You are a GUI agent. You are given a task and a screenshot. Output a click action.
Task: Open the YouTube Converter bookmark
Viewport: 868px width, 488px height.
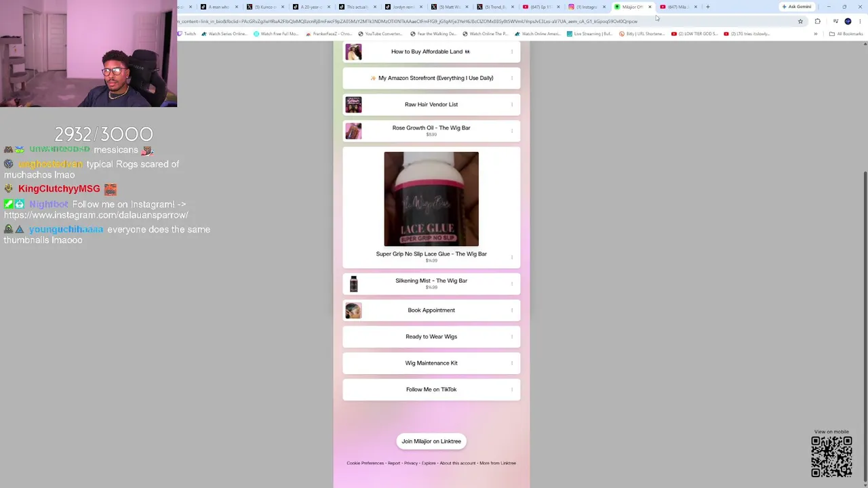pyautogui.click(x=380, y=34)
